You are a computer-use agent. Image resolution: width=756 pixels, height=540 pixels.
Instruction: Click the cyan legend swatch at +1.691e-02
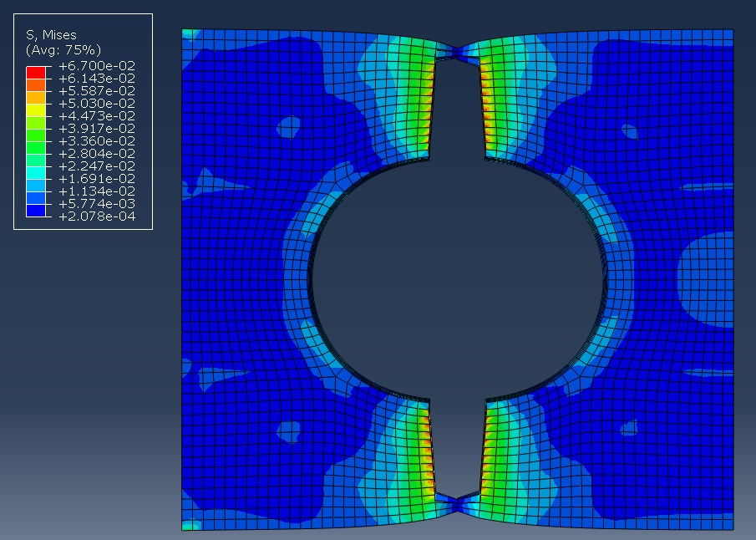(x=36, y=173)
